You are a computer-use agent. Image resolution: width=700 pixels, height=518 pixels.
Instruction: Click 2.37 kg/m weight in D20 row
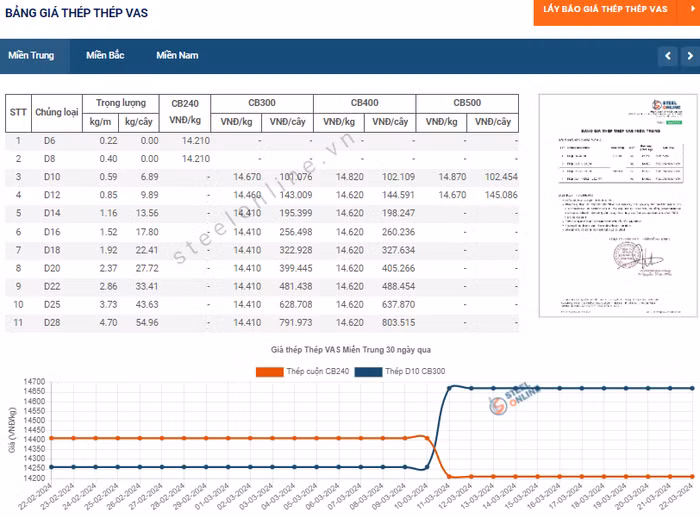tap(108, 268)
